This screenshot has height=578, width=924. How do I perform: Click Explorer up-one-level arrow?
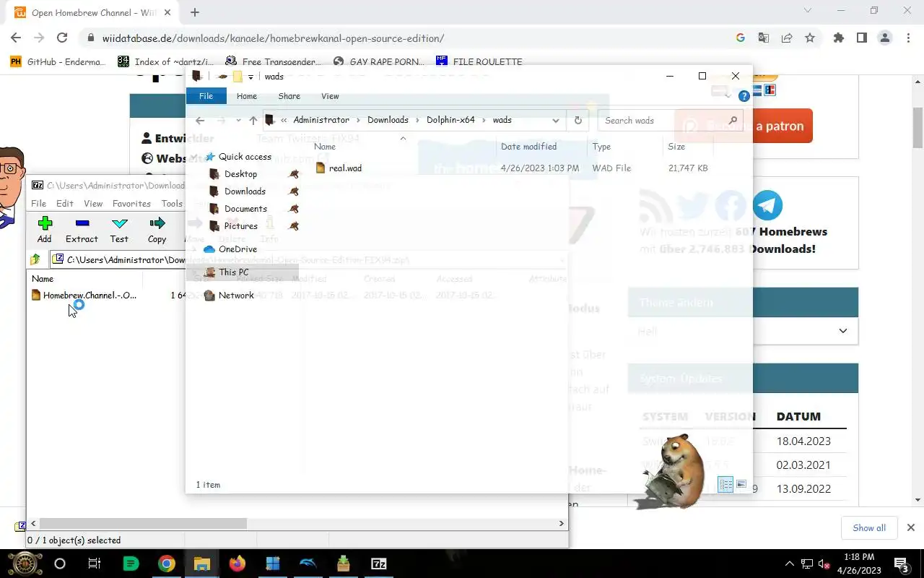[253, 121]
